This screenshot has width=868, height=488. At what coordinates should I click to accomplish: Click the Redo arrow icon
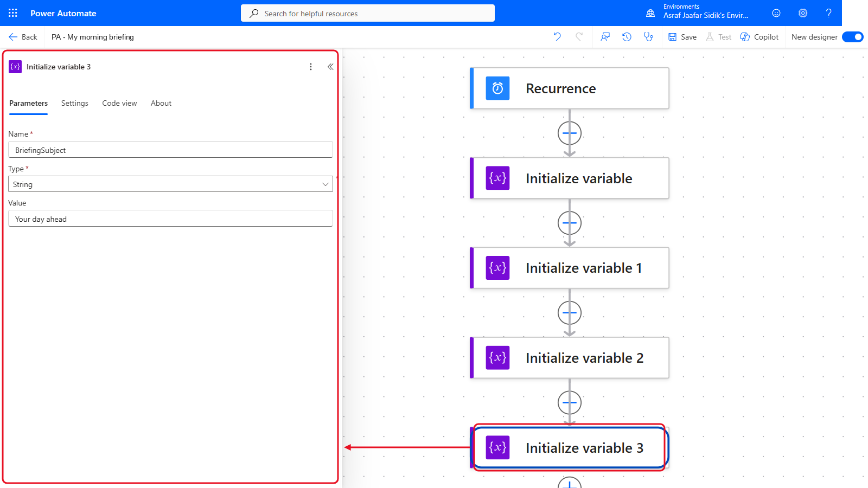[x=579, y=37]
